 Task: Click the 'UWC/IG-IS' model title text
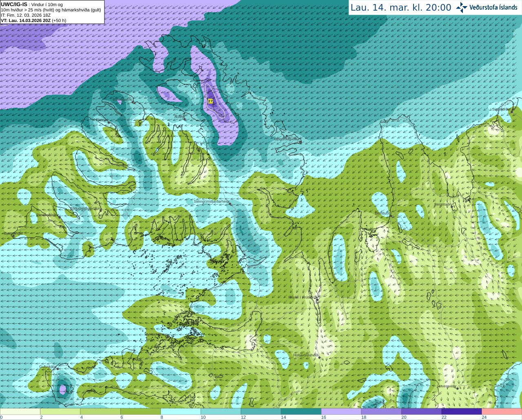14,4
